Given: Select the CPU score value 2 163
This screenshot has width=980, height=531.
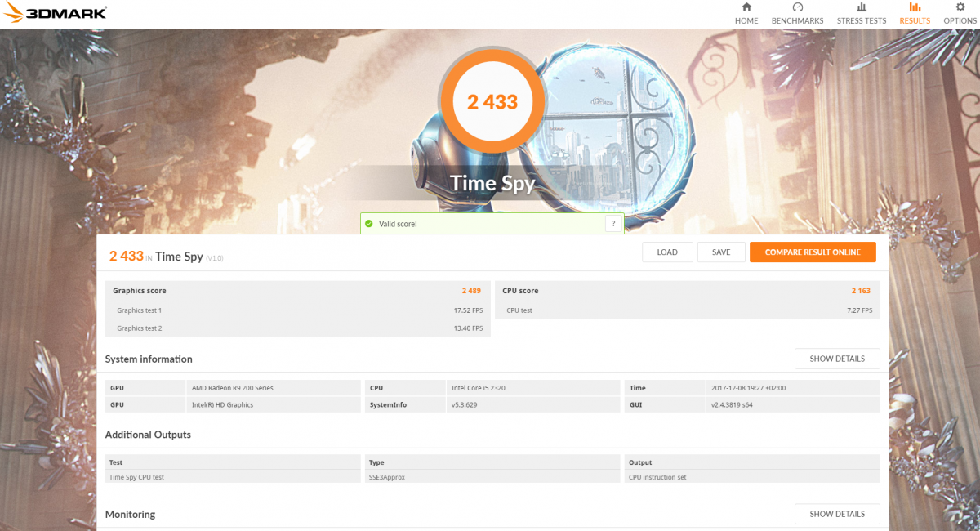Looking at the screenshot, I should coord(861,291).
